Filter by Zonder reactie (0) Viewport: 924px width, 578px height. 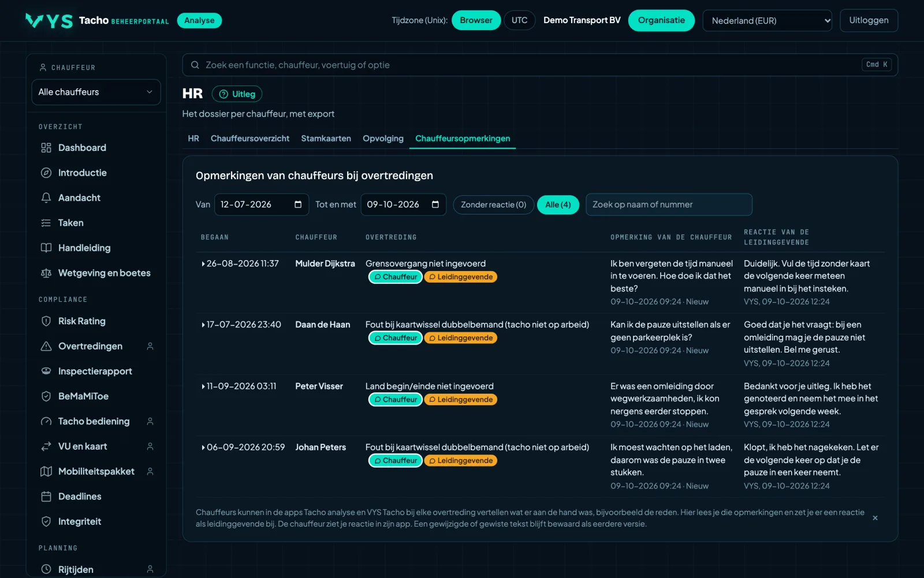click(493, 205)
